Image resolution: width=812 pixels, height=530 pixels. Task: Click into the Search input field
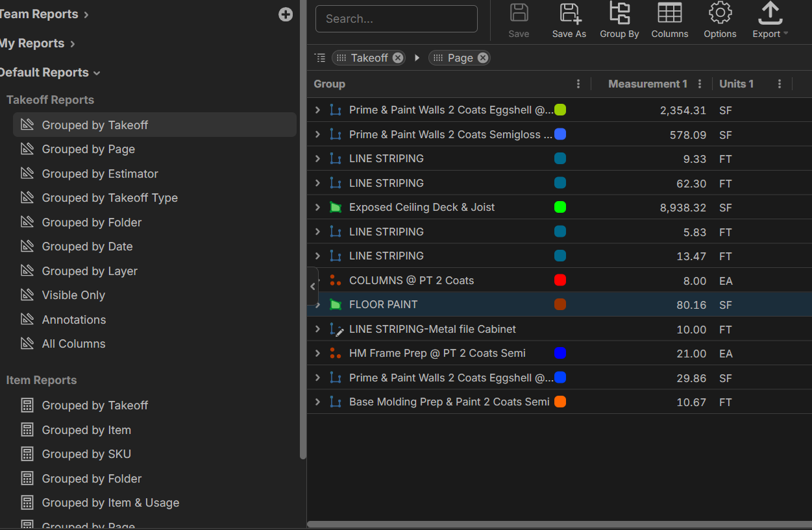click(396, 19)
